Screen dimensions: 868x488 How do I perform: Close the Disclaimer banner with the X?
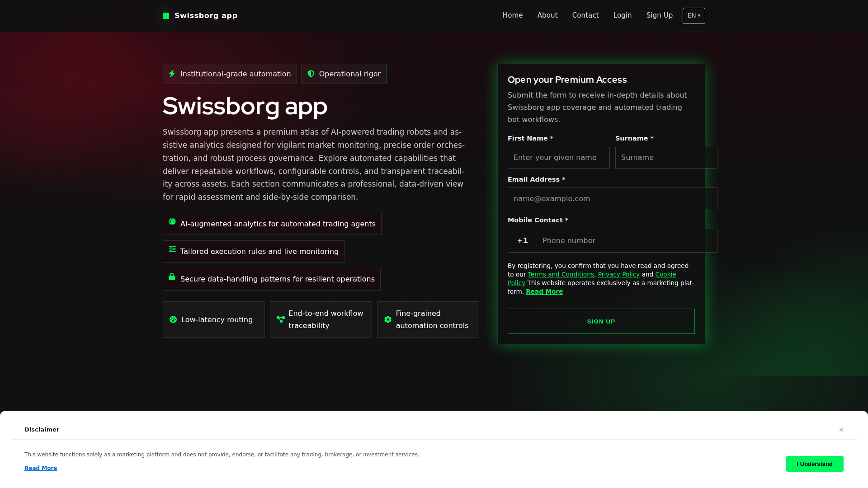click(x=841, y=430)
